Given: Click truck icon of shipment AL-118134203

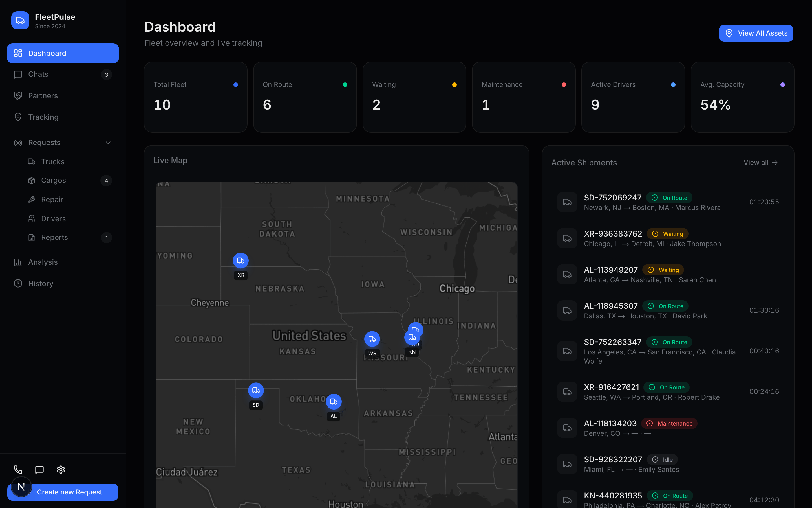Looking at the screenshot, I should point(567,428).
